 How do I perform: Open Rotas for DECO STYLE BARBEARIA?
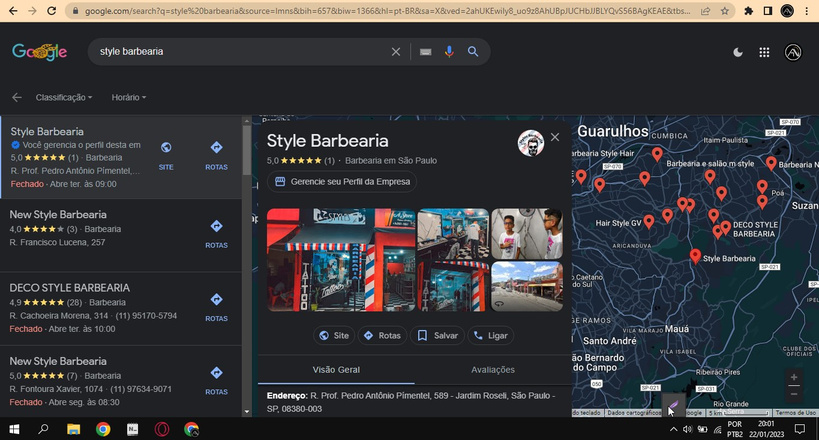click(216, 304)
